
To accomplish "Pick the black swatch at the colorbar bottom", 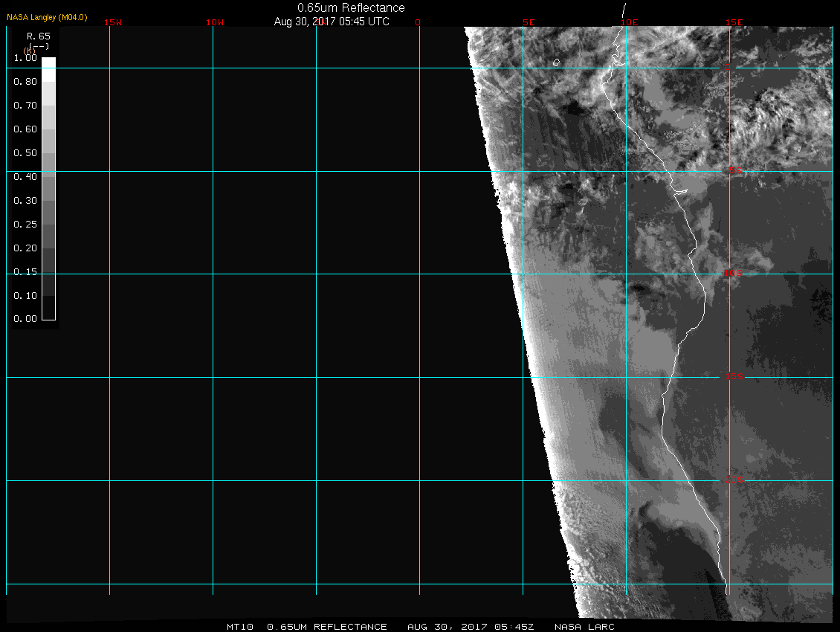I will point(49,309).
